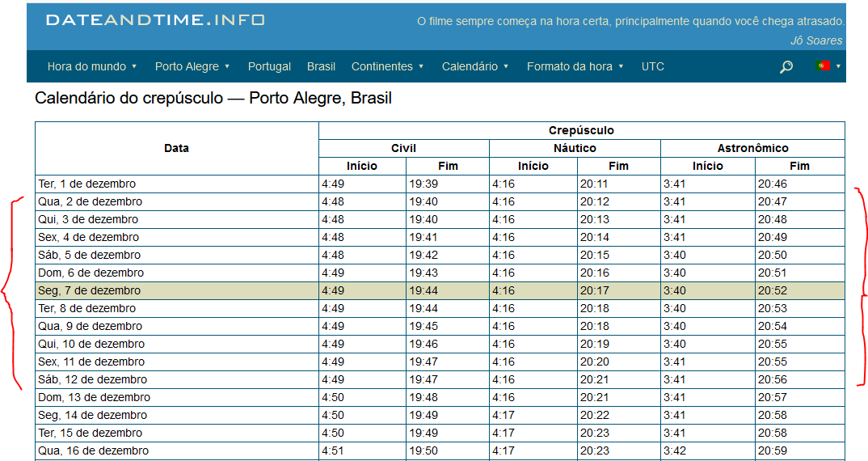This screenshot has height=461, width=868.
Task: Open the Calendário menu
Action: point(475,66)
